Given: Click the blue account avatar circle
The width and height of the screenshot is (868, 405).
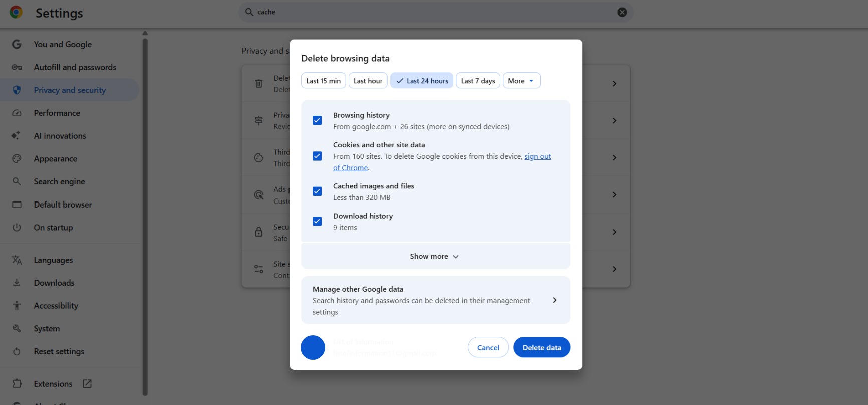Looking at the screenshot, I should tap(313, 347).
